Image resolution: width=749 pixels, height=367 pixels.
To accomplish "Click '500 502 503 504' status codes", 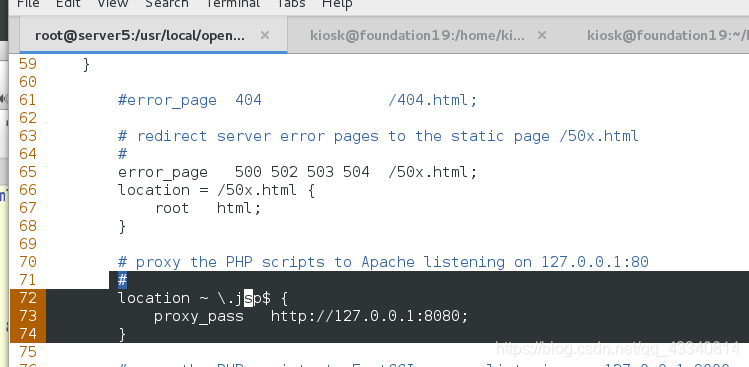I will [302, 172].
